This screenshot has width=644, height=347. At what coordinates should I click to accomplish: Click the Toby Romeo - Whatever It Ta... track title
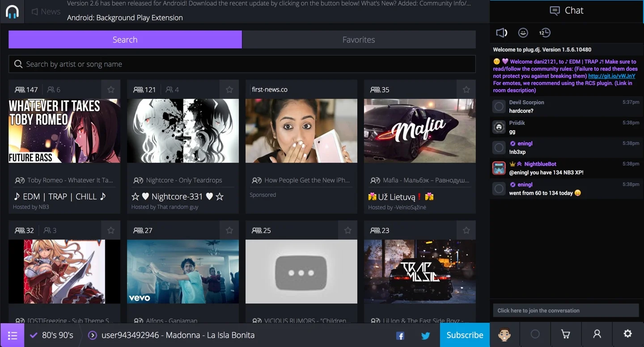pos(70,180)
